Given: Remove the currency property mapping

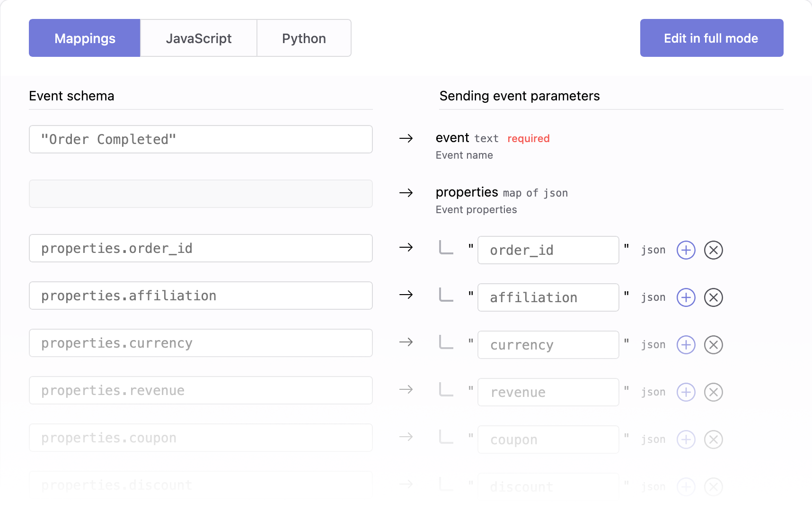Looking at the screenshot, I should point(713,345).
